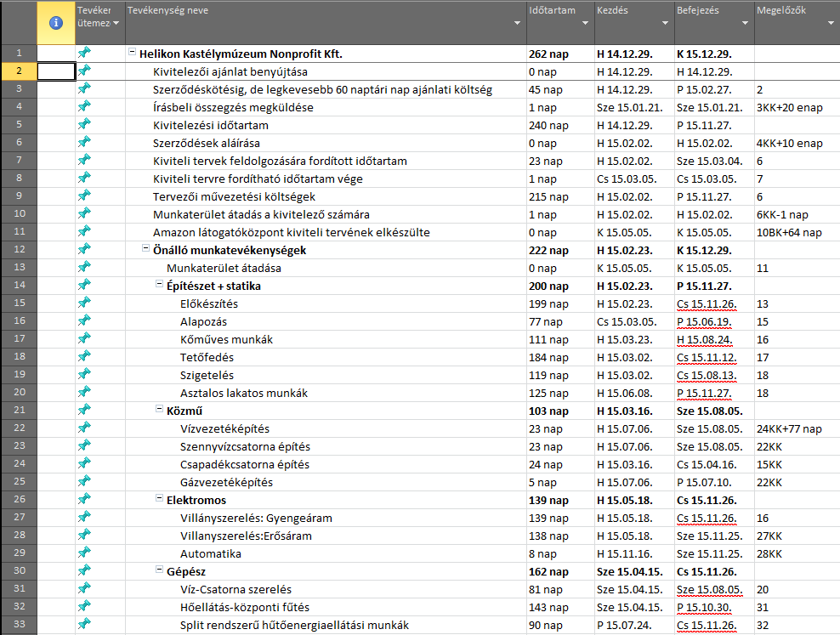Viewport: 840px width, 635px height.
Task: Select the task Víz-Csatorna szerelés
Action: pyautogui.click(x=236, y=589)
